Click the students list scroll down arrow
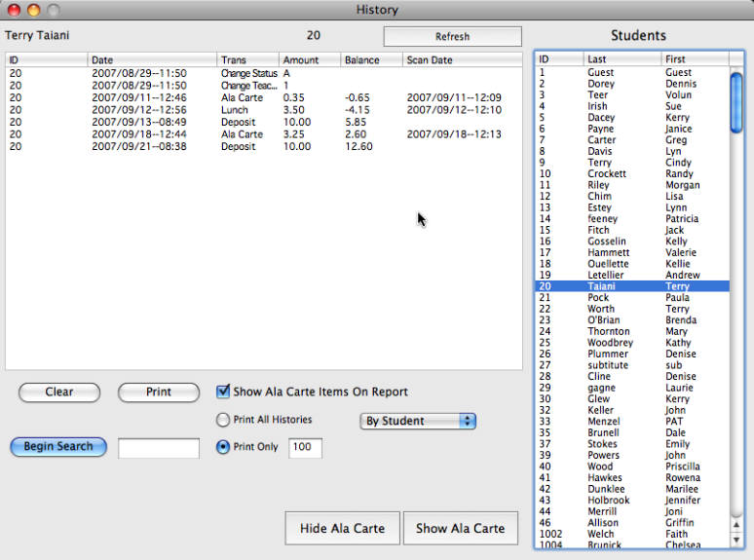 coord(736,540)
